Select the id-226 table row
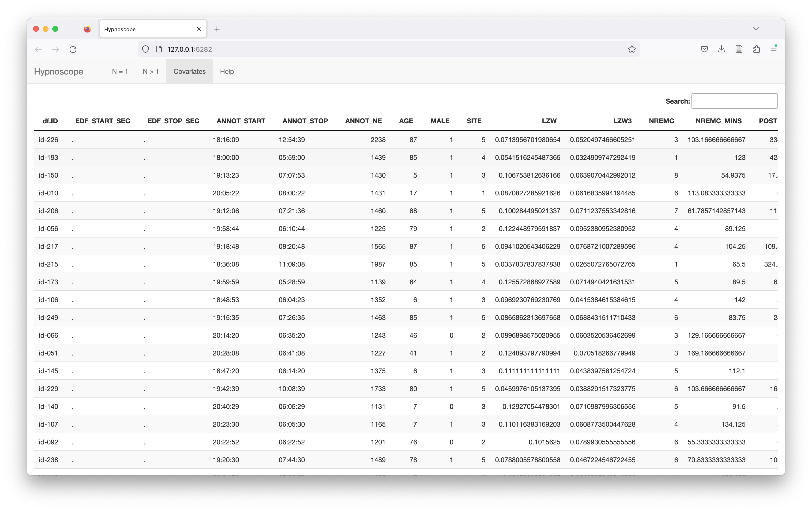This screenshot has height=511, width=812. click(48, 140)
